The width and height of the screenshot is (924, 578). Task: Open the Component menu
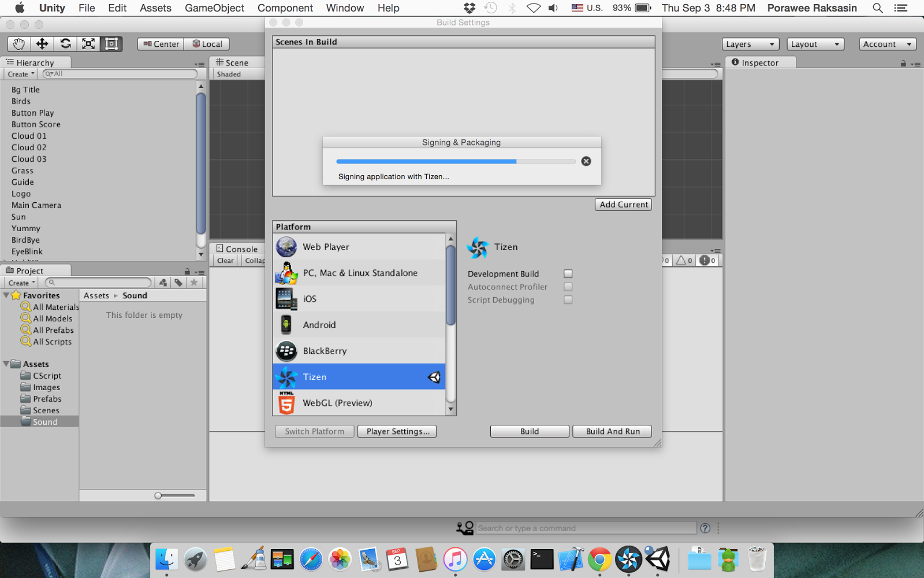(x=285, y=8)
